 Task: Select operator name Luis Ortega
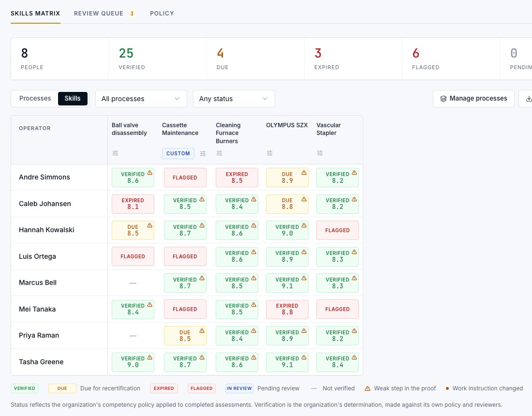click(x=37, y=256)
